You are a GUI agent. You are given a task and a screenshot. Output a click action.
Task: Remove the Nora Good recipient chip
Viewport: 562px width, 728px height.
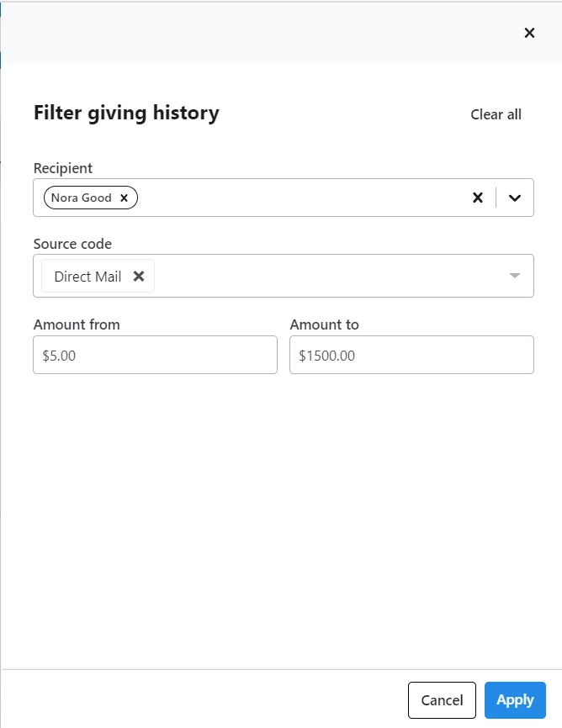pos(124,198)
